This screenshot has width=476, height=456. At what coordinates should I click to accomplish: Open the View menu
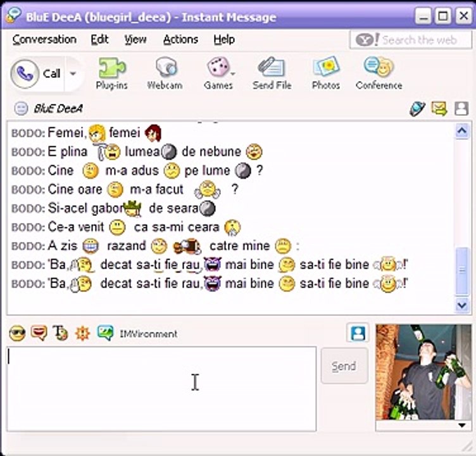(x=135, y=39)
